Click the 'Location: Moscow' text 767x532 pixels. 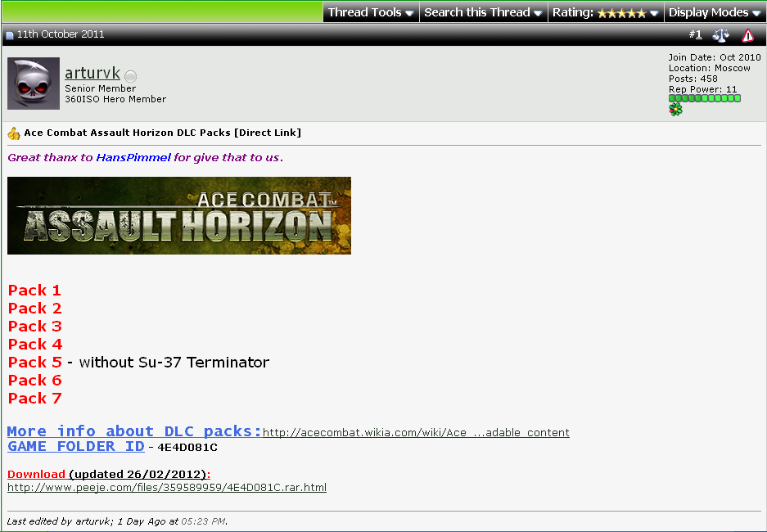[709, 68]
